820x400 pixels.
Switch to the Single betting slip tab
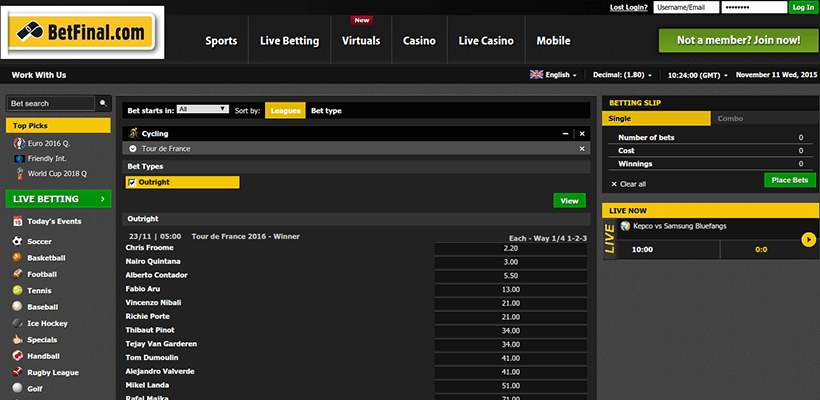(x=656, y=119)
